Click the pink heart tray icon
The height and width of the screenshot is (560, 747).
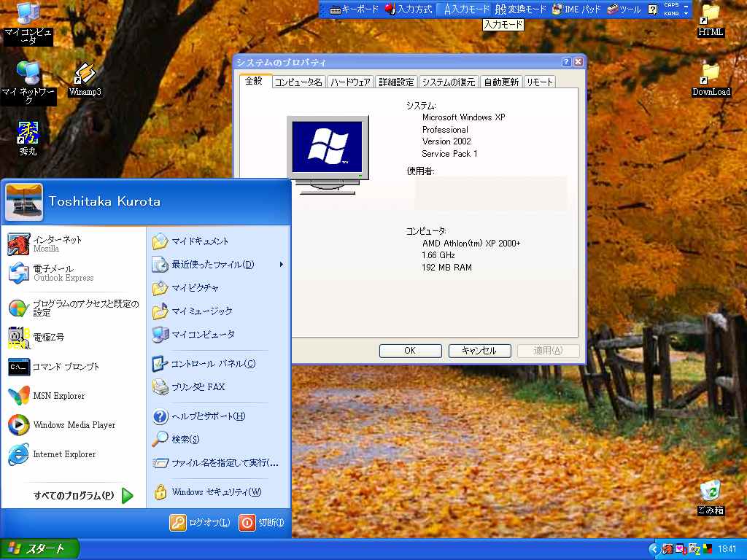[x=681, y=549]
